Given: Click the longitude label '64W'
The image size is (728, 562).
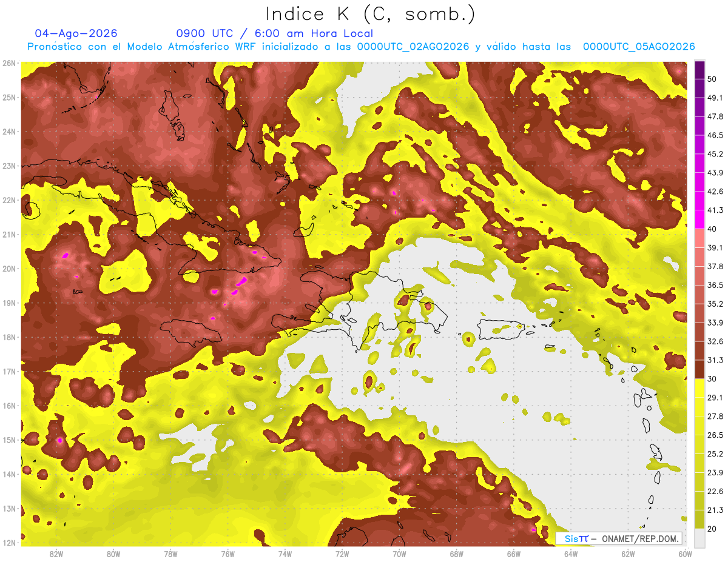Looking at the screenshot, I should (570, 554).
